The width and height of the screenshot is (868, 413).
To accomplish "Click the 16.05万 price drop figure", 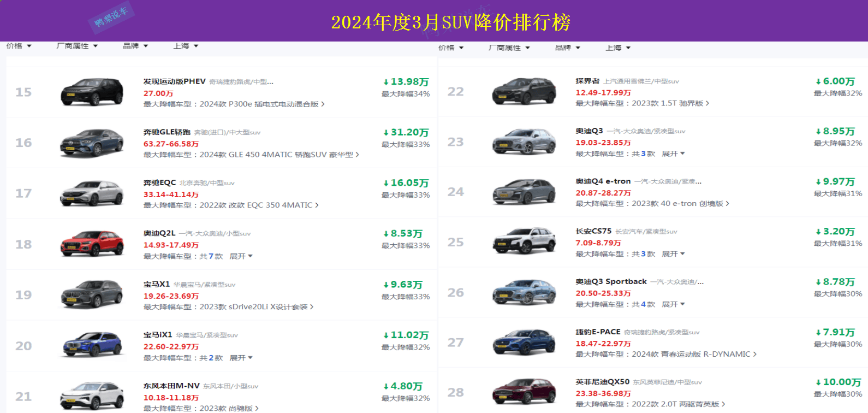I will click(x=406, y=183).
